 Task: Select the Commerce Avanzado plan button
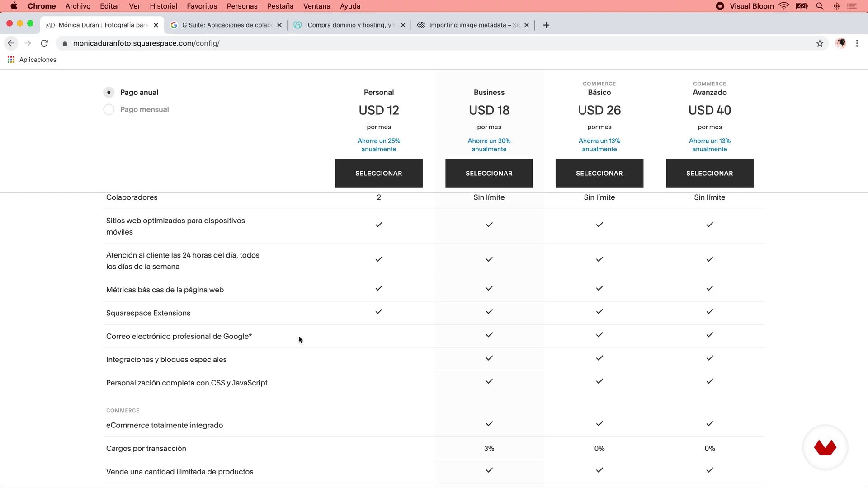(x=710, y=173)
